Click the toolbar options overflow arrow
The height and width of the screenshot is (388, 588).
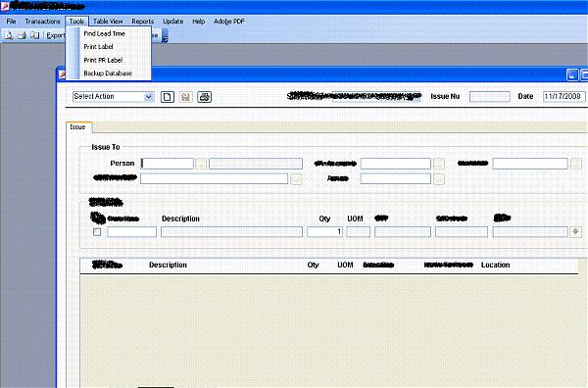(165, 36)
